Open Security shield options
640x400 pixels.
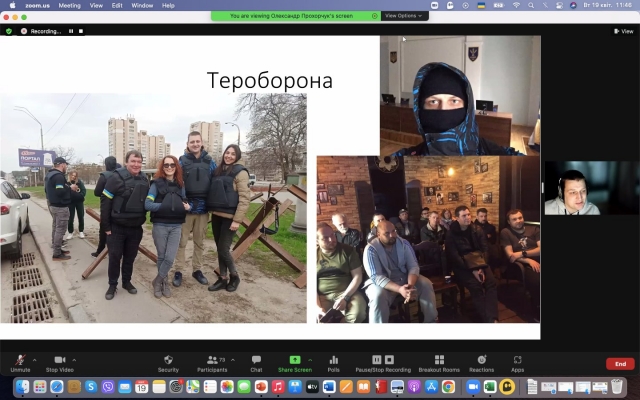(x=168, y=363)
